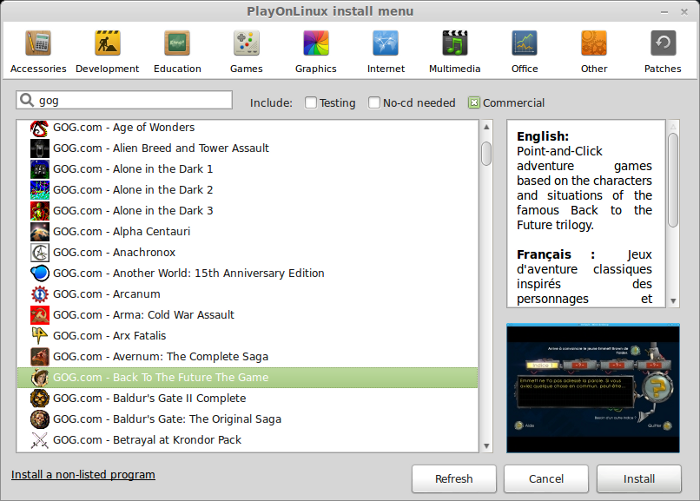Screen dimensions: 700x501
Task: Click the Arma: Cold War Assault icon
Action: (40, 315)
